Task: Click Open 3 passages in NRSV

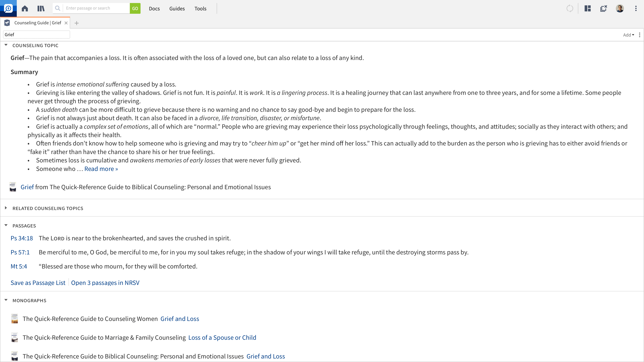Action: coord(105,283)
